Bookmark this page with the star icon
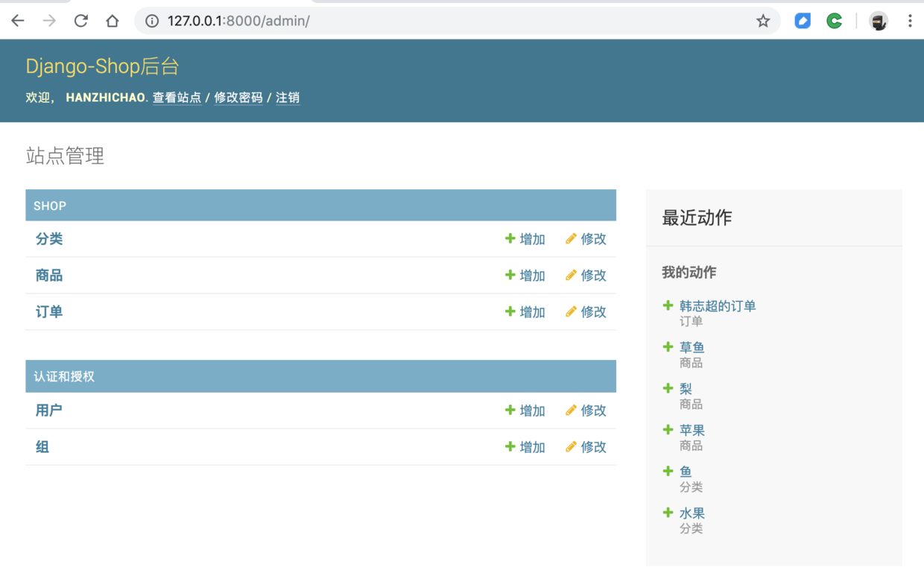Image resolution: width=924 pixels, height=573 pixels. coord(762,21)
